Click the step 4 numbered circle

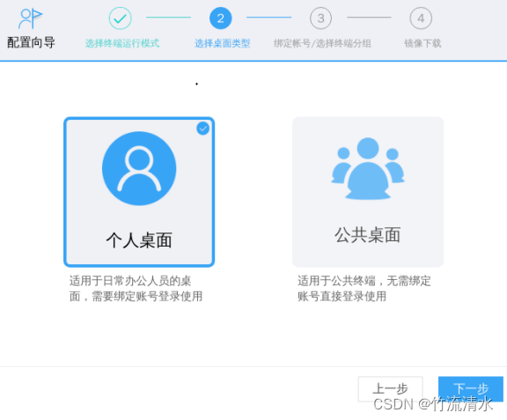[x=421, y=18]
